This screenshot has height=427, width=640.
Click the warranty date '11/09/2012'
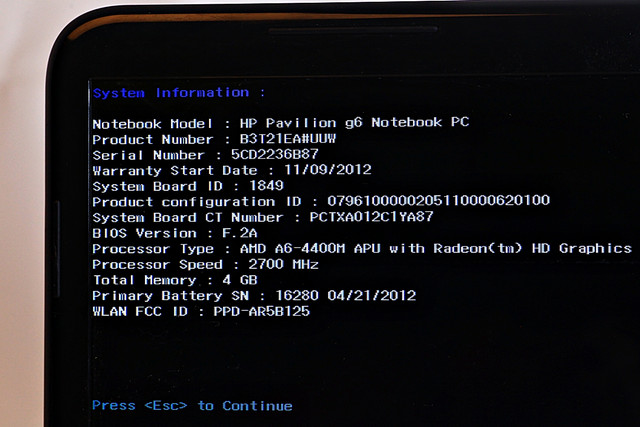tap(328, 169)
